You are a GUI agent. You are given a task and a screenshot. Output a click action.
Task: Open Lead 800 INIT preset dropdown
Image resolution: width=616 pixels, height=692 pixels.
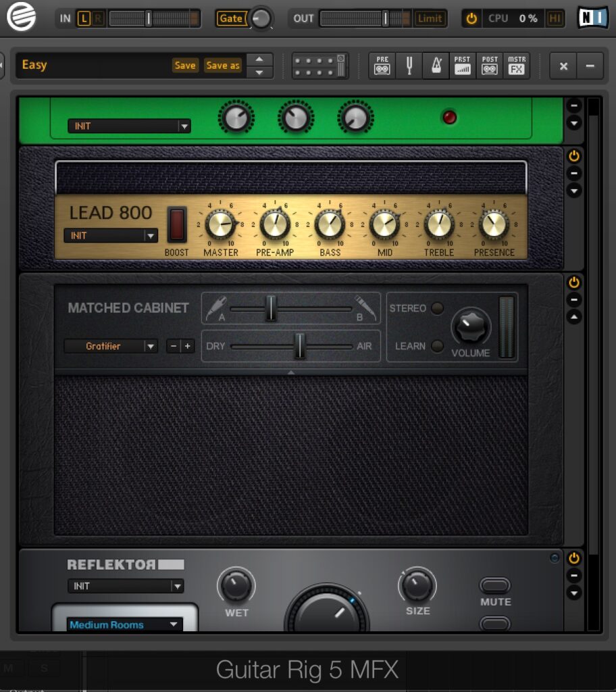tap(111, 236)
